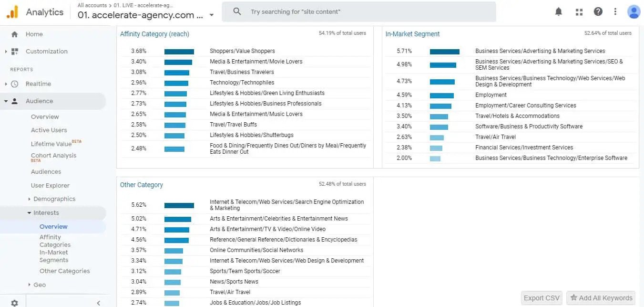The image size is (644, 307).
Task: Click the Realtime clock icon
Action: [x=14, y=84]
